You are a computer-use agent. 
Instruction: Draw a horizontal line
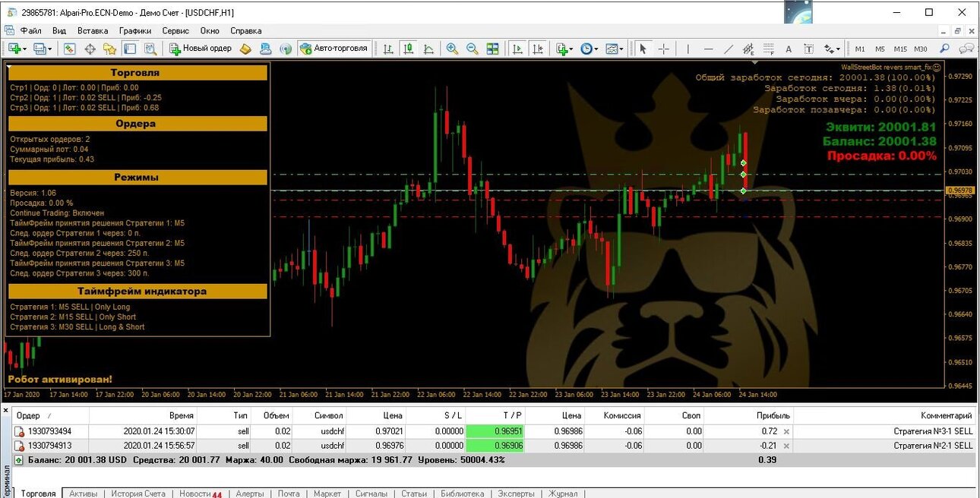[x=708, y=49]
